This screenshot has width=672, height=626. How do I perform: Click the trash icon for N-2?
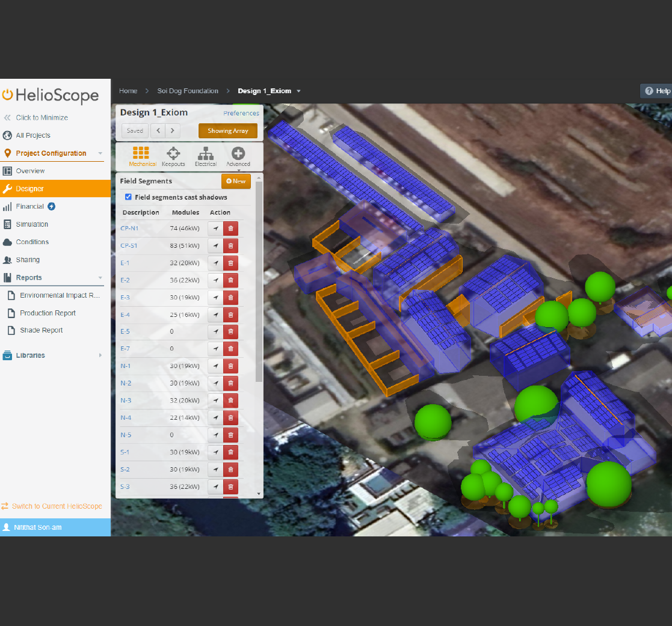tap(230, 384)
